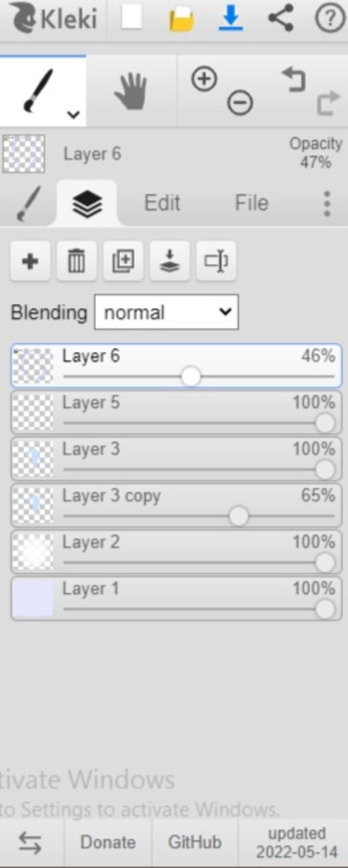Click the rename layer icon
Viewport: 348px width, 868px height.
(x=216, y=261)
